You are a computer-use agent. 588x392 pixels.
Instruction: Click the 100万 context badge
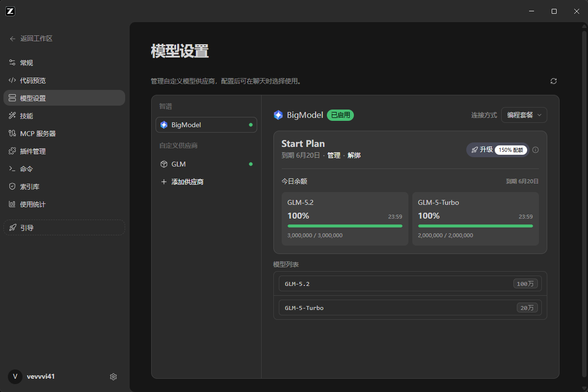(x=525, y=283)
